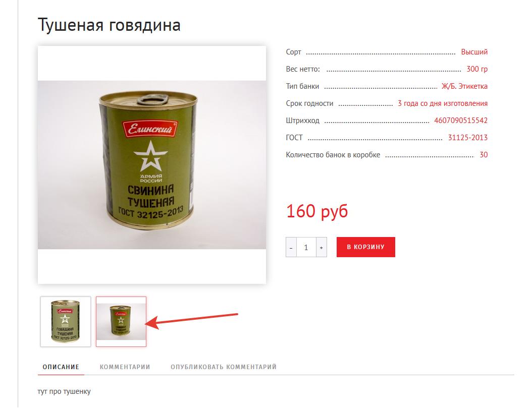The height and width of the screenshot is (413, 532).
Task: Switch to the ОПИСАНИЕ tab
Action: click(61, 367)
